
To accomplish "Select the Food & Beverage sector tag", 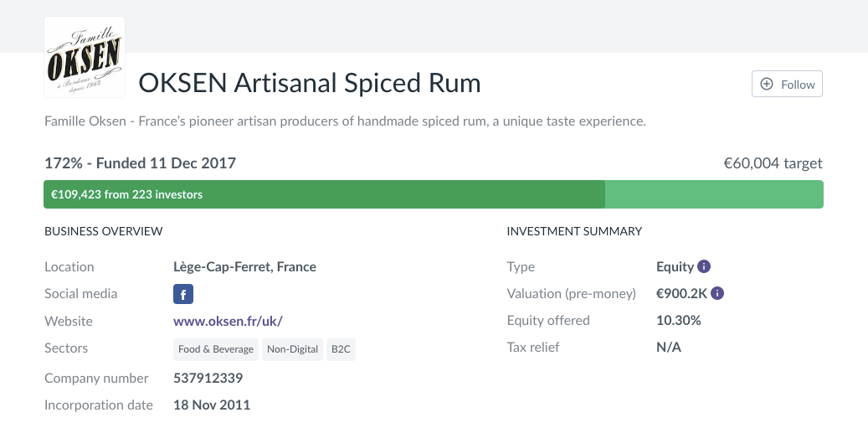I will coord(216,349).
